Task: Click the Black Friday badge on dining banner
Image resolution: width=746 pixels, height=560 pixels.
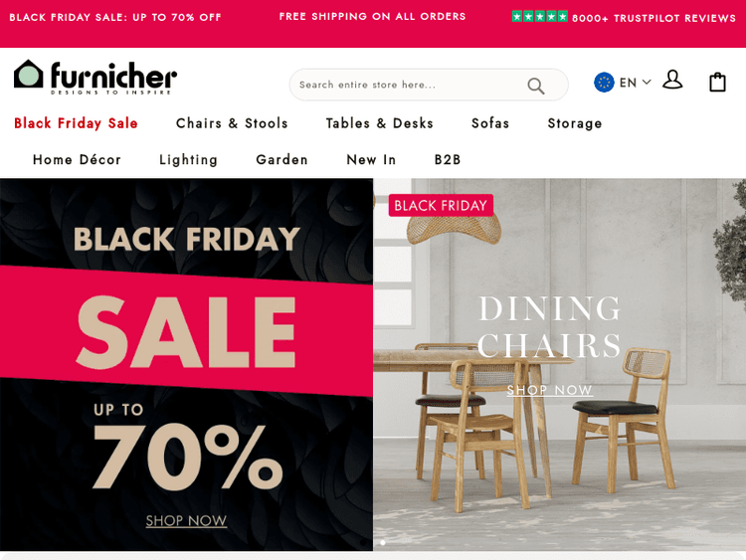Action: point(441,206)
